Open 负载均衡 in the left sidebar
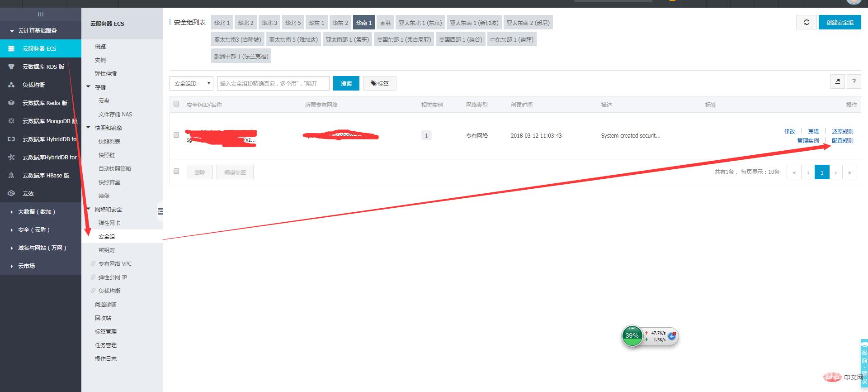Screen dimensions: 868x392 point(33,85)
